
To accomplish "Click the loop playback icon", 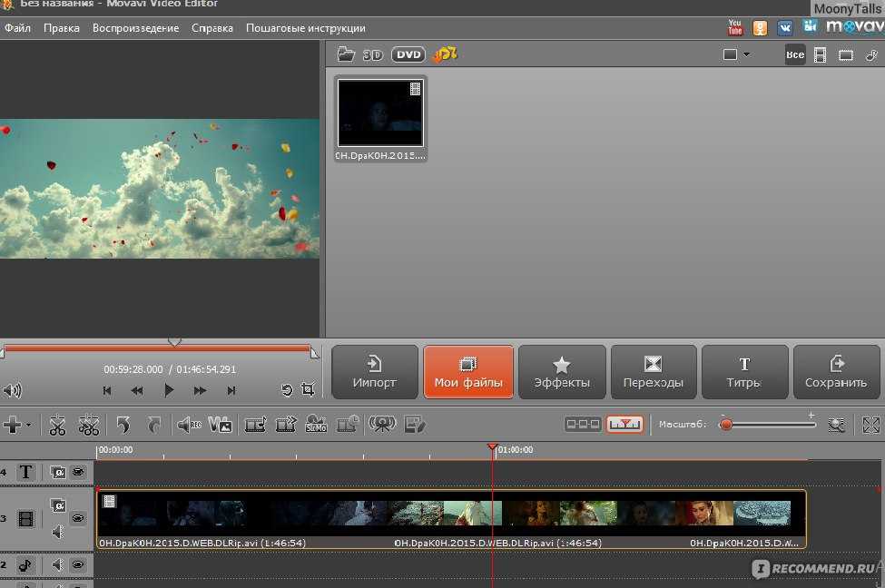I will pos(287,390).
